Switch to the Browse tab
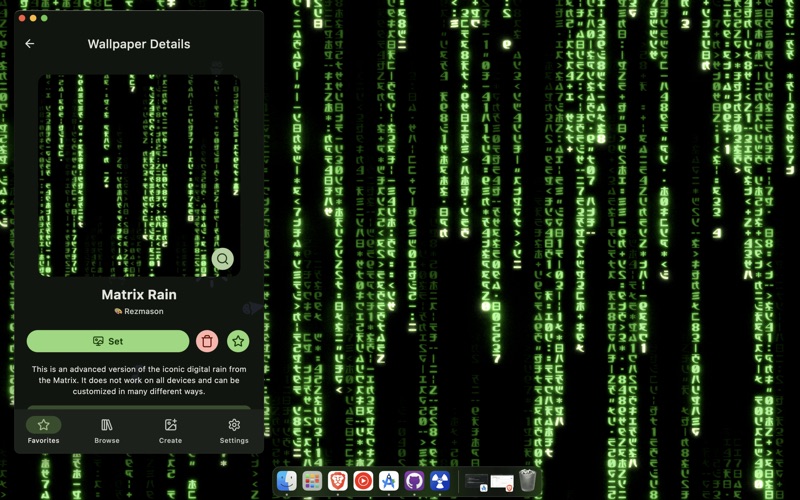This screenshot has height=500, width=800. tap(107, 431)
